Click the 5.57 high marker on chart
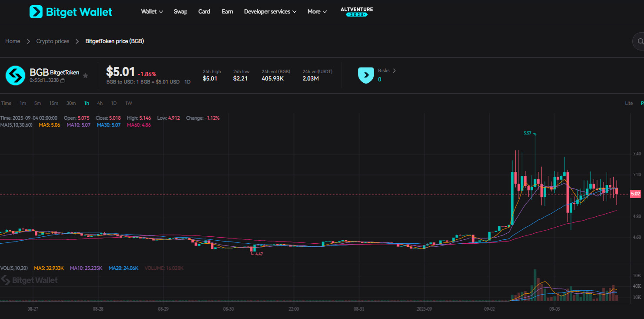Image resolution: width=644 pixels, height=319 pixels. 528,133
